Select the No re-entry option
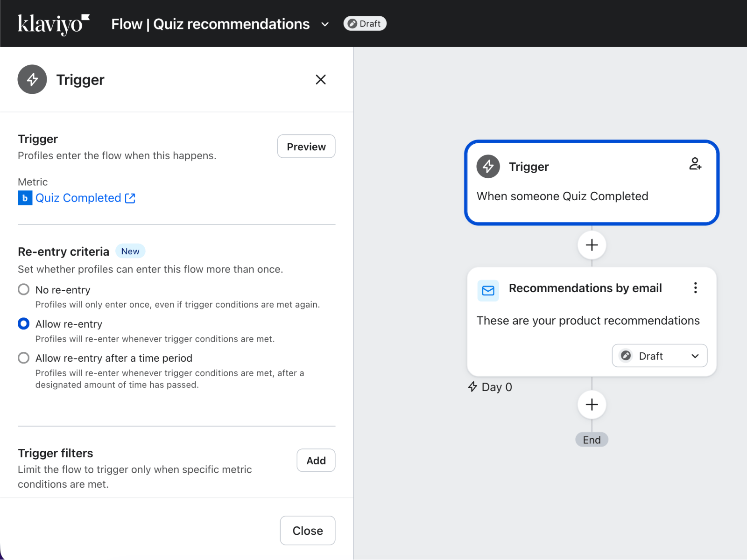The width and height of the screenshot is (747, 560). point(23,289)
